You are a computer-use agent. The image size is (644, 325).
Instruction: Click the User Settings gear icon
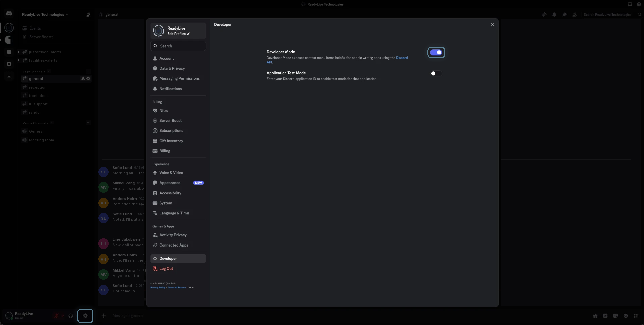point(85,316)
